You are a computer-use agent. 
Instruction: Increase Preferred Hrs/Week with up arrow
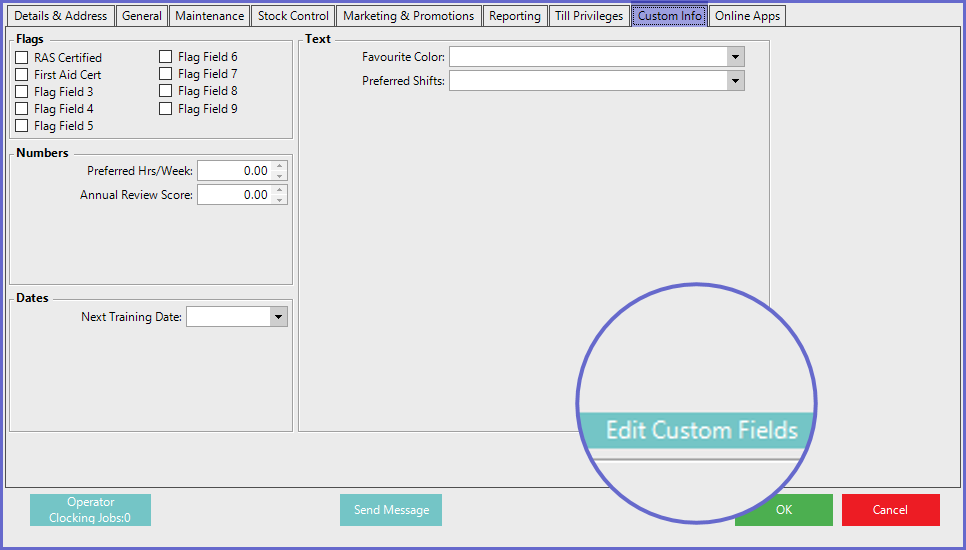coord(280,166)
